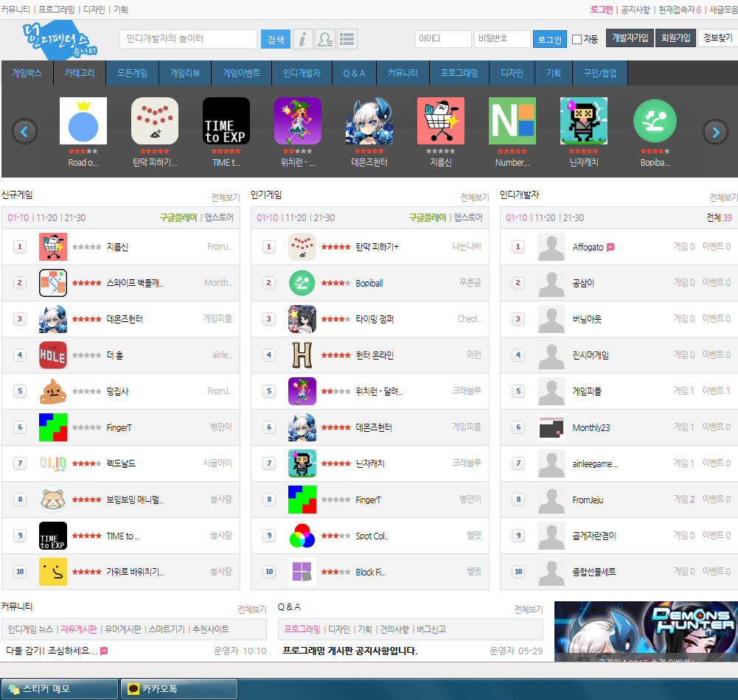This screenshot has width=738, height=700.
Task: Expand Q & A section with 전체보기
Action: 529,609
